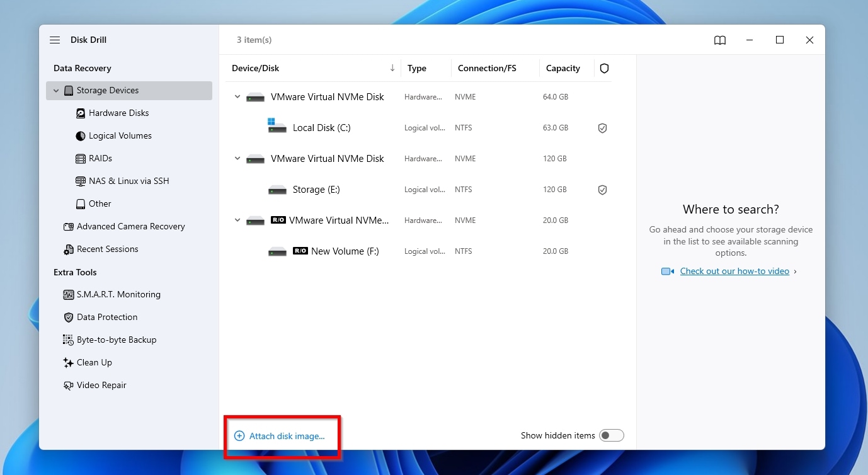Screen dimensions: 868x475
Task: Click the 63.0 GB capacity value
Action: click(x=556, y=128)
